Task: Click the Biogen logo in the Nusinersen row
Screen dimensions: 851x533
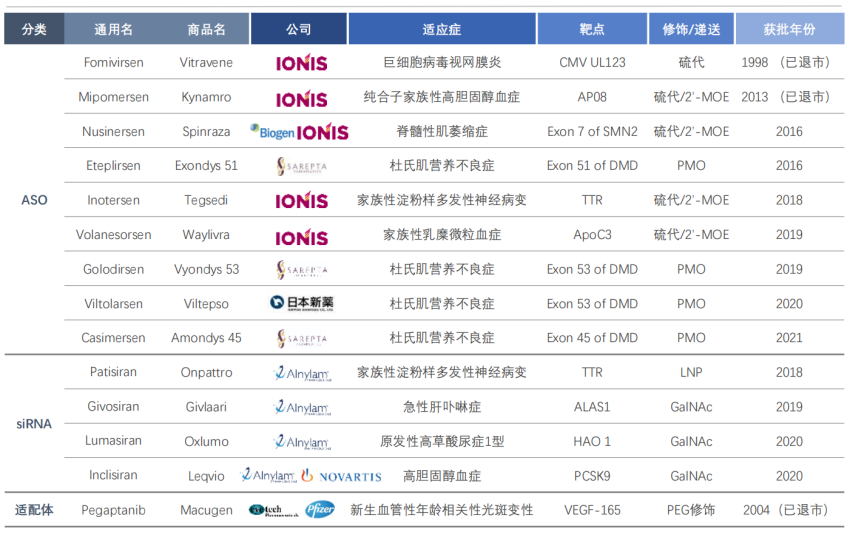Action: [x=272, y=132]
